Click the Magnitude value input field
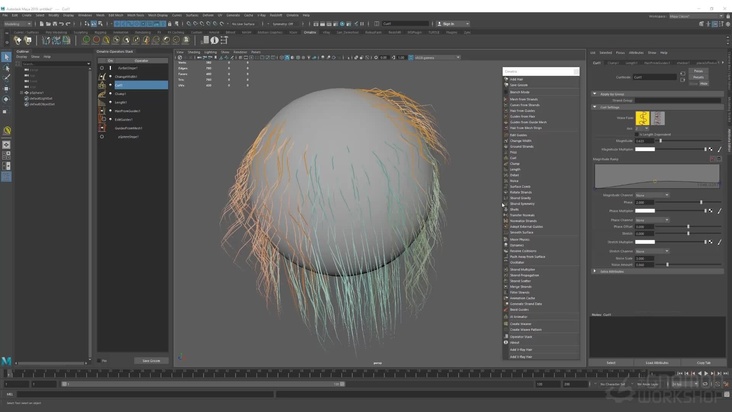732x412 pixels. [x=644, y=140]
